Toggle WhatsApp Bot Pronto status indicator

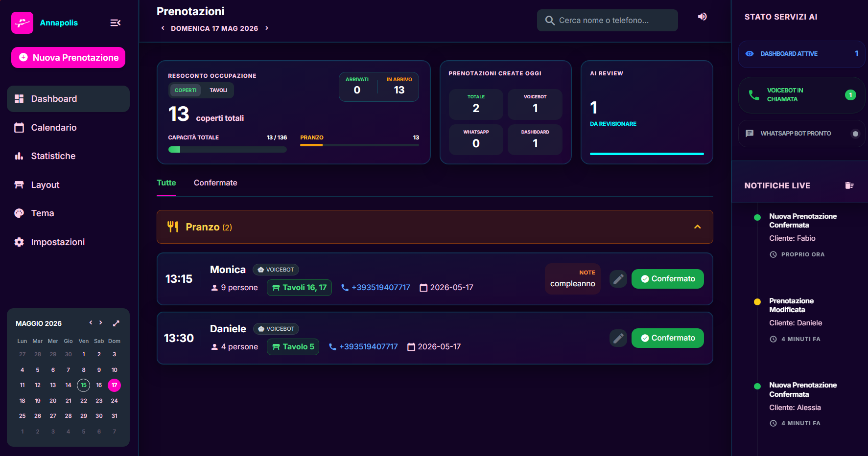(x=855, y=134)
